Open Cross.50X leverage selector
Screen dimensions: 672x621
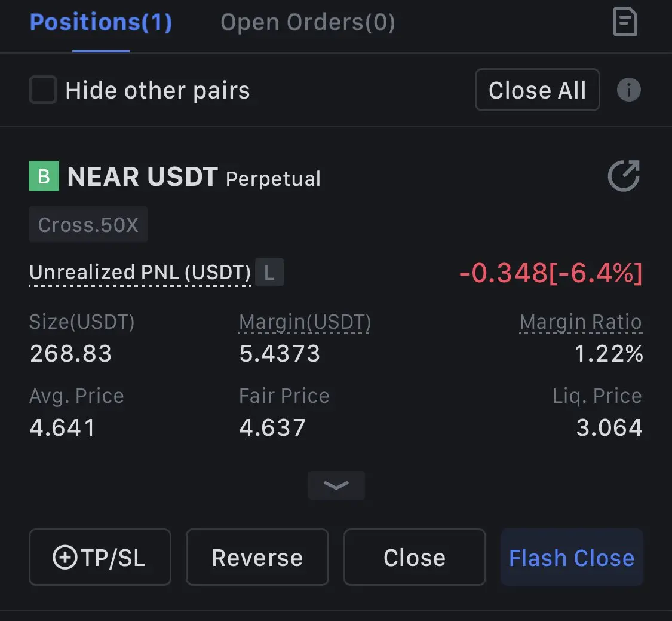tap(88, 224)
